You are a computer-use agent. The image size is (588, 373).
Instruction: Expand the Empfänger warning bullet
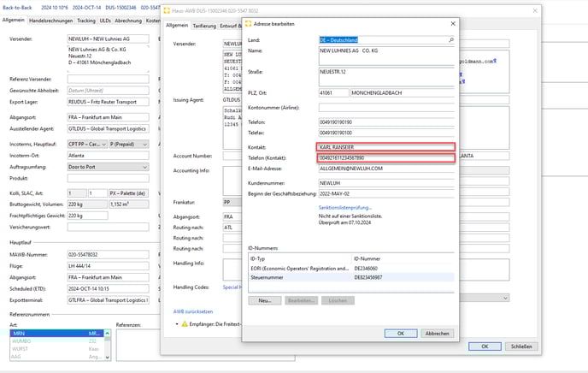[177, 324]
